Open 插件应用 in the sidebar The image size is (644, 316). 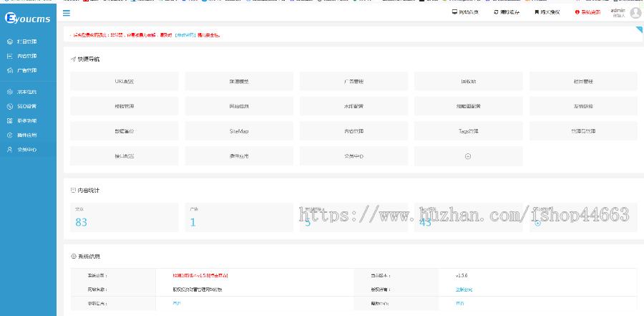28,135
